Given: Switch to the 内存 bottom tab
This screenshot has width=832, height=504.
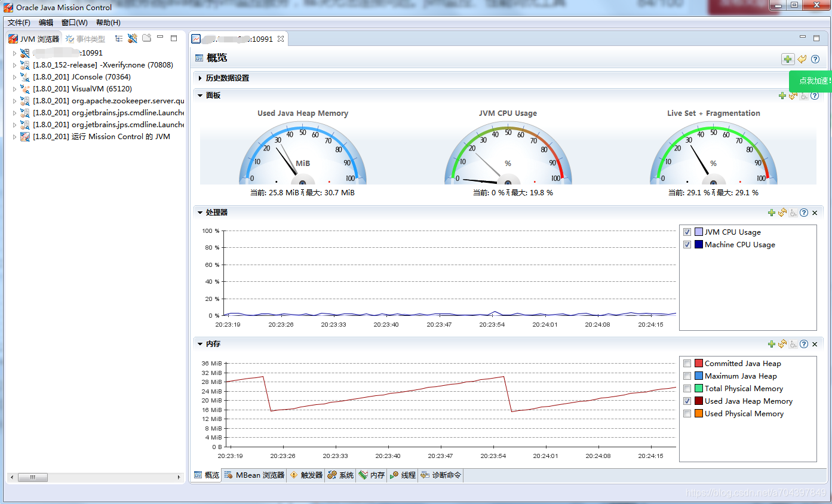Looking at the screenshot, I should (372, 475).
